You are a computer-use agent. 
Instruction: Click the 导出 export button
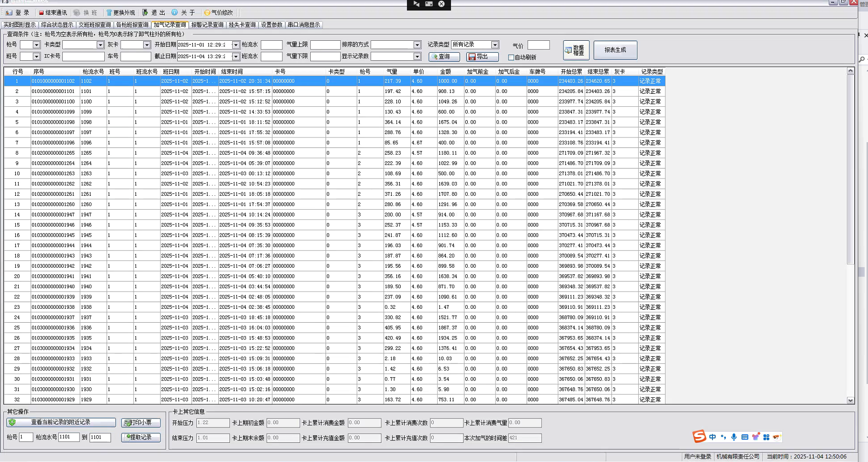tap(482, 56)
